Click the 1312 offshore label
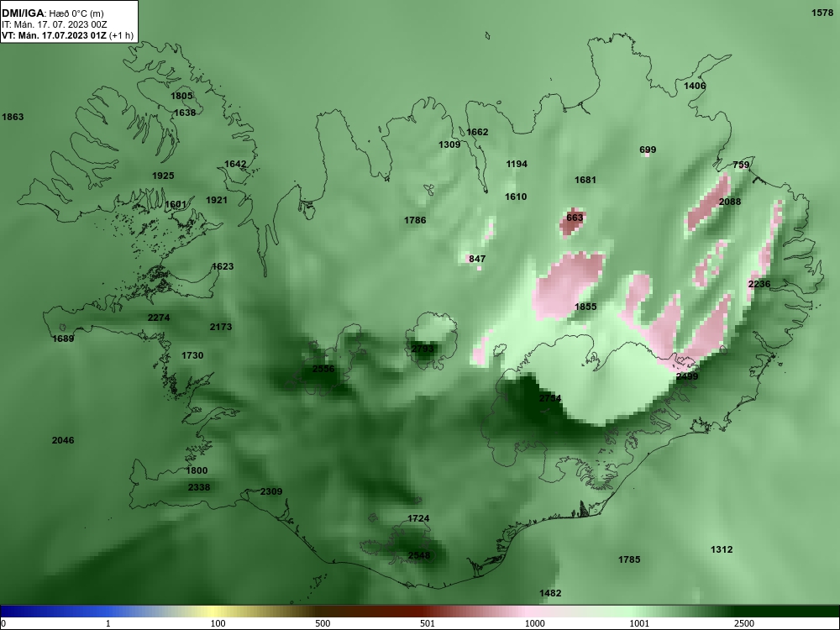Image resolution: width=840 pixels, height=630 pixels. point(722,549)
